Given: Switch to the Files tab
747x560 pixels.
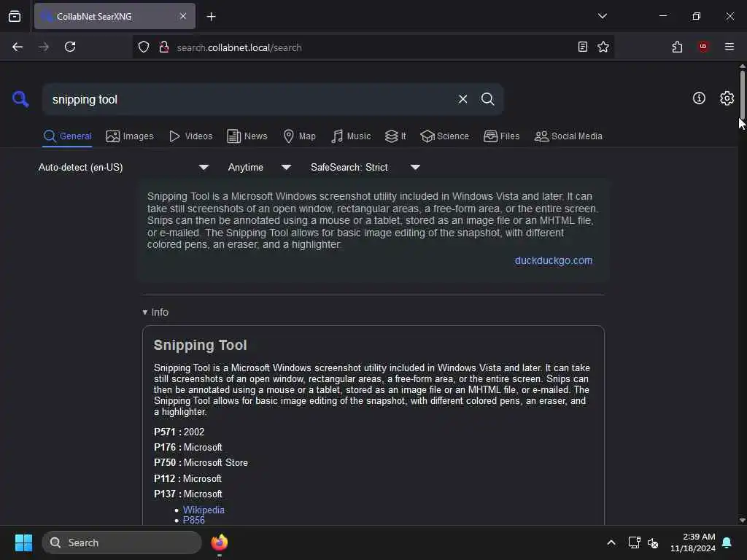Looking at the screenshot, I should (501, 136).
